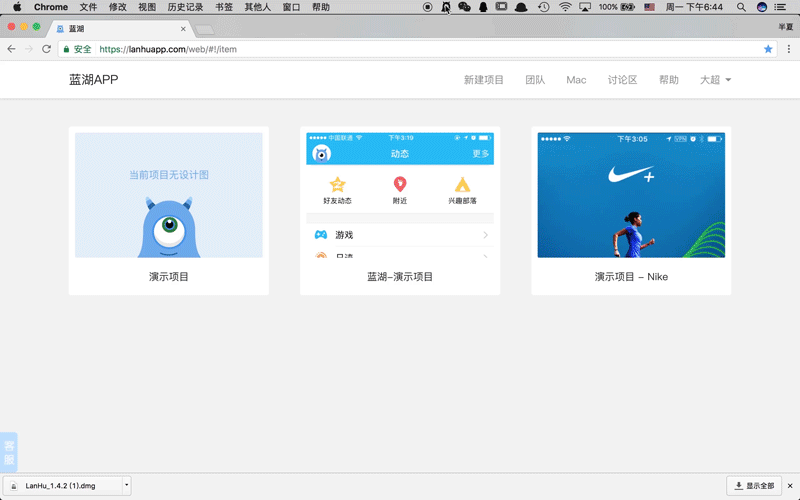Viewport: 800px width, 500px height.
Task: Open the 历史记录 menu
Action: pyautogui.click(x=185, y=7)
